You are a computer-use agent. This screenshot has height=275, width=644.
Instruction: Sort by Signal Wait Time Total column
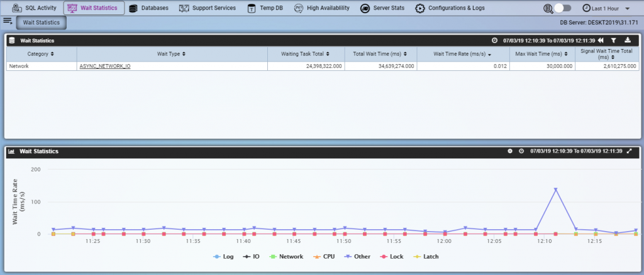pos(606,54)
